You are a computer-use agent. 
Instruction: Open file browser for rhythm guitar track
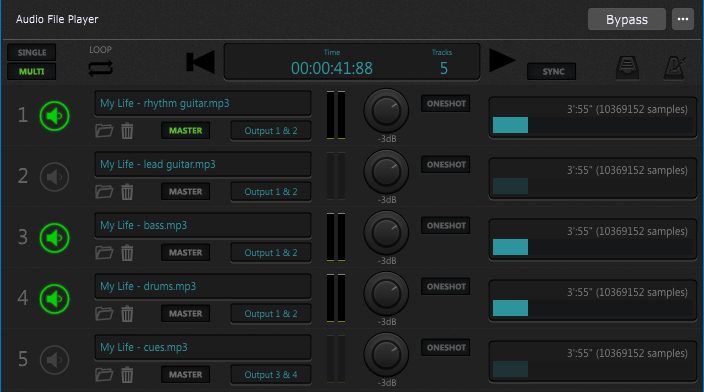click(x=104, y=131)
